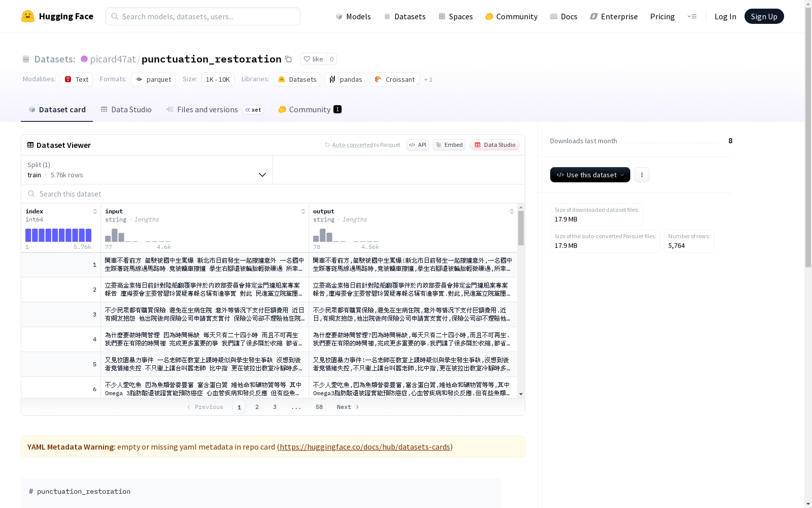Sort by input column icon
Screen dimensions: 812x508
click(303, 211)
